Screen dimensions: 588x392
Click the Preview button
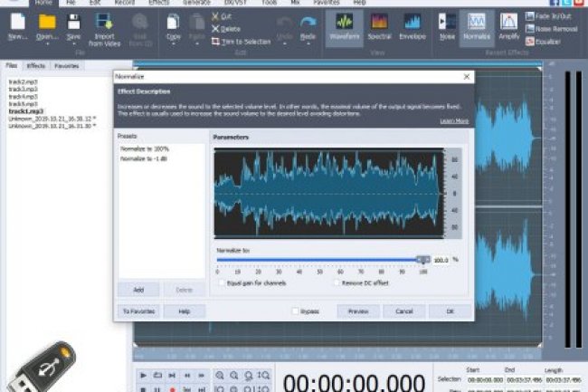coord(358,311)
